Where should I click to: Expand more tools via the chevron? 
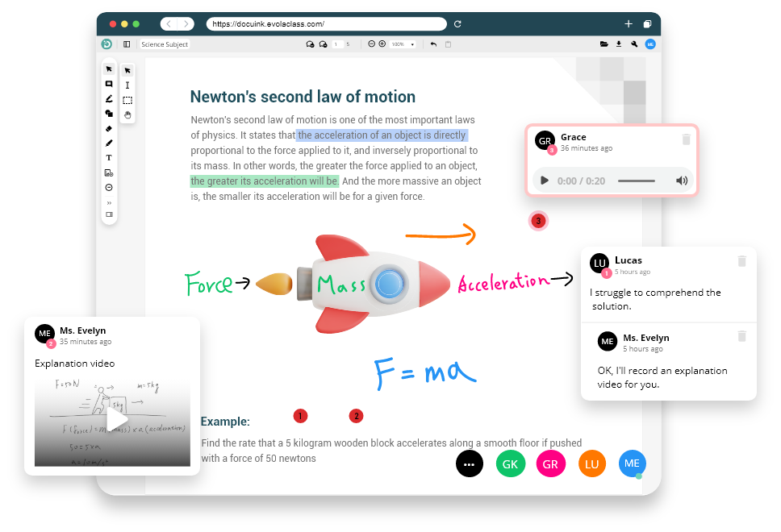(x=109, y=202)
